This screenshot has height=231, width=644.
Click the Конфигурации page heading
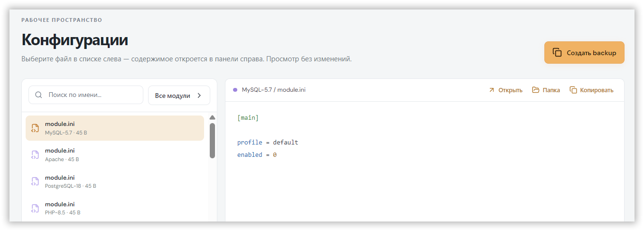[75, 39]
